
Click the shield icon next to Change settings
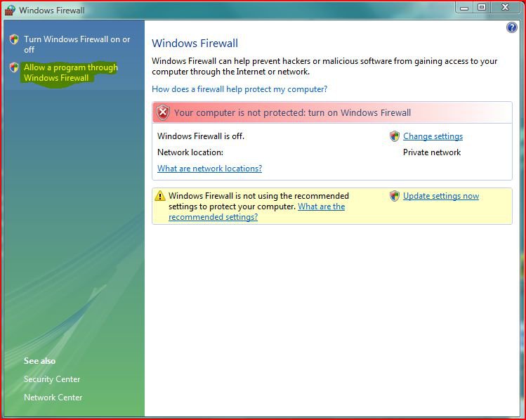(x=395, y=136)
